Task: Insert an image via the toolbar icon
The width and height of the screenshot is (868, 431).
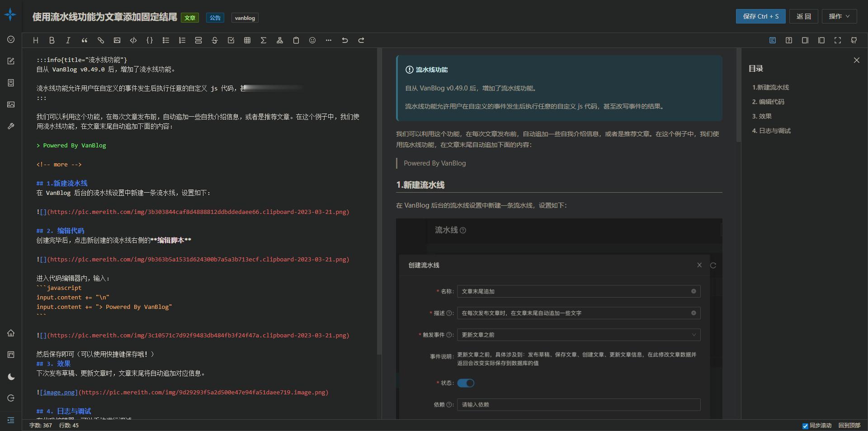Action: click(x=117, y=40)
